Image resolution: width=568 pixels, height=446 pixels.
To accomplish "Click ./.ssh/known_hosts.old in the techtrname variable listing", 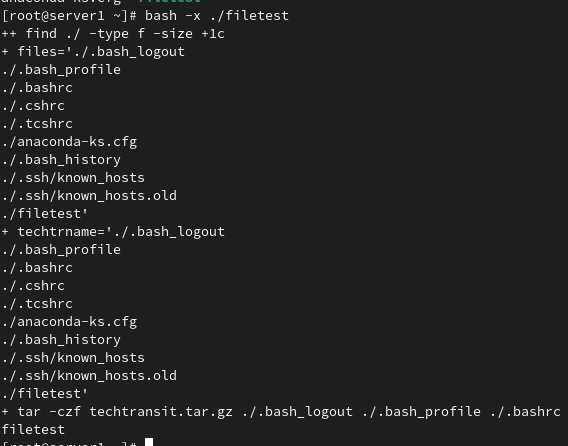I will 89,376.
